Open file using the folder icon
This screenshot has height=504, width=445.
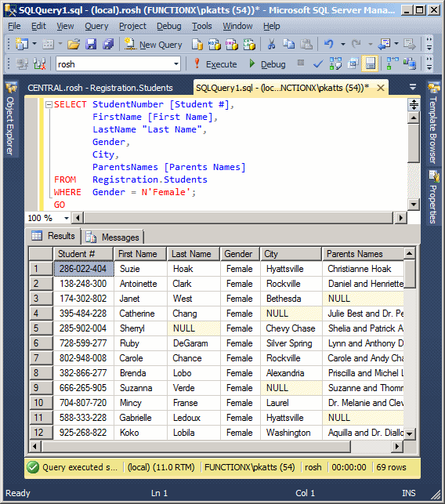pos(74,45)
